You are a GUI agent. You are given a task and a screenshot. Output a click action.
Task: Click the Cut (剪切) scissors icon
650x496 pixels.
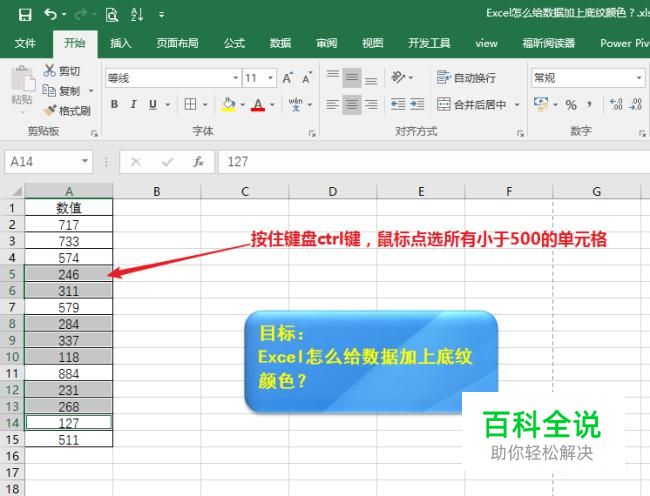coord(49,70)
